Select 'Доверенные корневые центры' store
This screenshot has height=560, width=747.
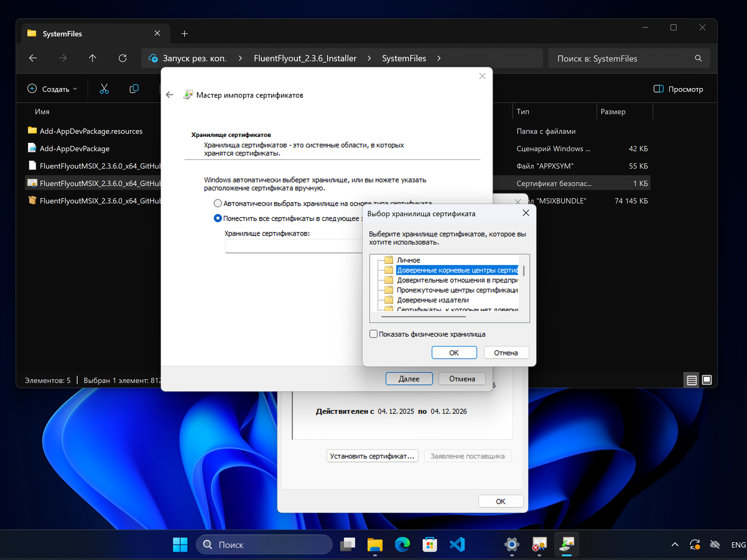click(458, 270)
